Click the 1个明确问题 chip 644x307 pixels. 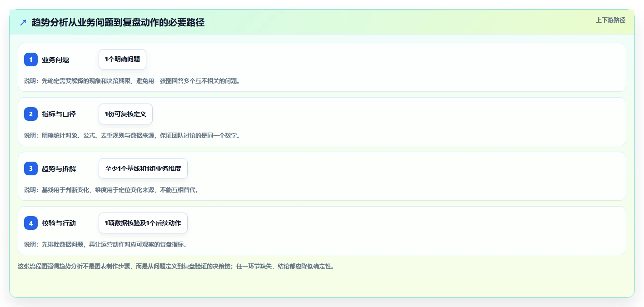[122, 59]
